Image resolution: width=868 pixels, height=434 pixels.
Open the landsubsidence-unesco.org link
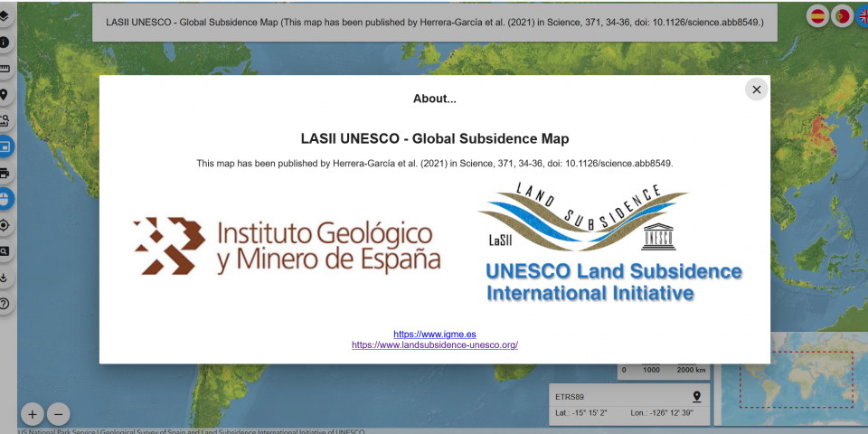(x=435, y=344)
